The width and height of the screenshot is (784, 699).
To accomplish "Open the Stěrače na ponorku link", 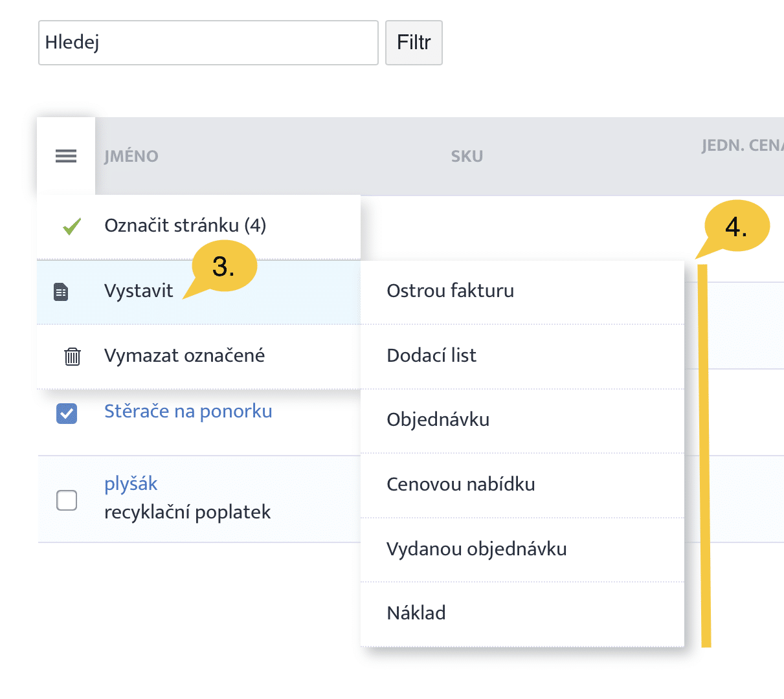I will [188, 411].
